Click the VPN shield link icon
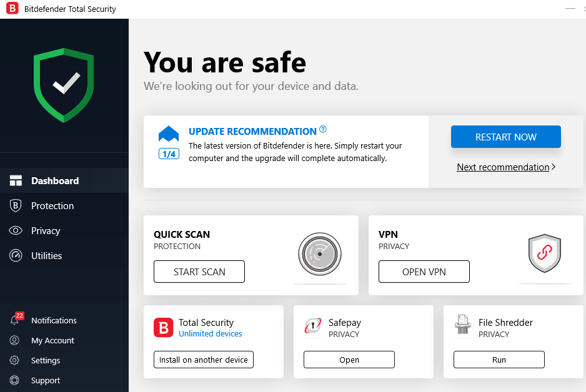This screenshot has width=586, height=392. 544,253
